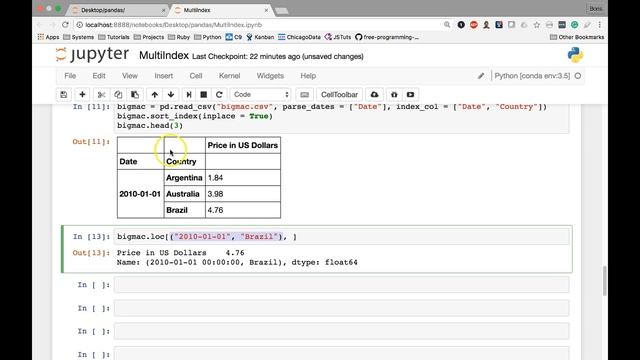The height and width of the screenshot is (360, 640).
Task: Bookmark this page with the star icon
Action: click(x=536, y=25)
